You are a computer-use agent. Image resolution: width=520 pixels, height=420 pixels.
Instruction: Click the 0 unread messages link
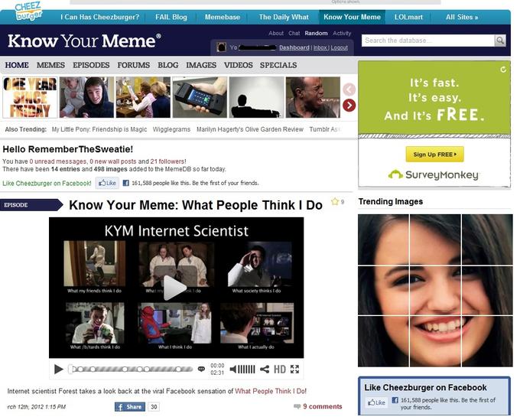click(x=58, y=161)
